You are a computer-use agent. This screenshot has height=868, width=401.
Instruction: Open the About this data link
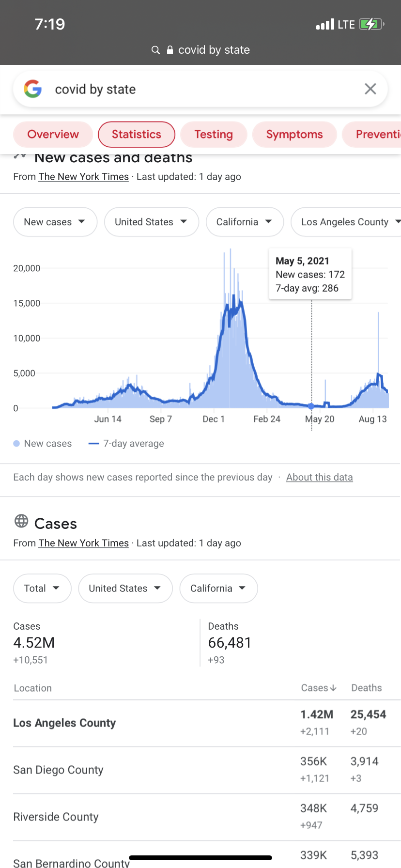pos(320,477)
